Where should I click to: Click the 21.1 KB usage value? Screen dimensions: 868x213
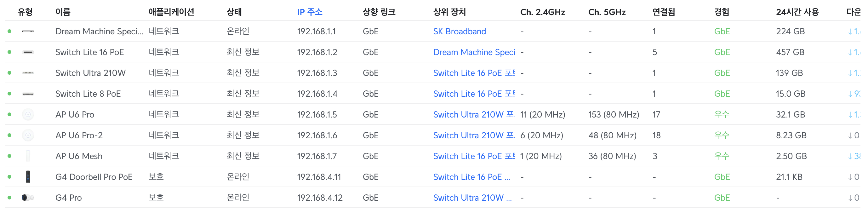click(x=789, y=177)
